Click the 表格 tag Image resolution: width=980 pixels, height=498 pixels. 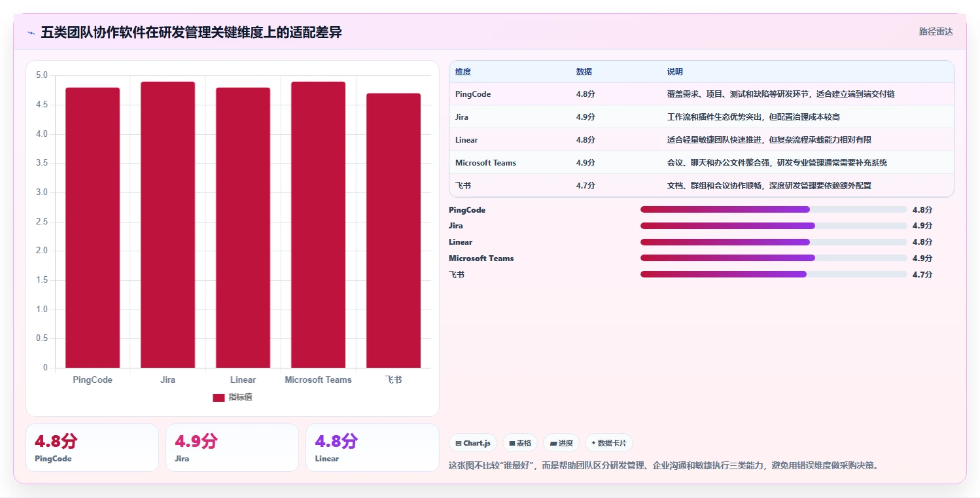click(x=520, y=443)
